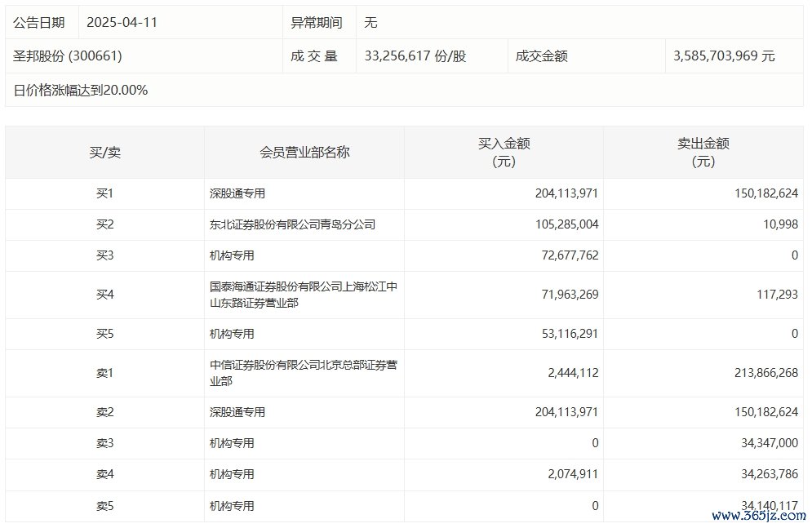Select the 买5 row label
812x528 pixels.
(104, 334)
